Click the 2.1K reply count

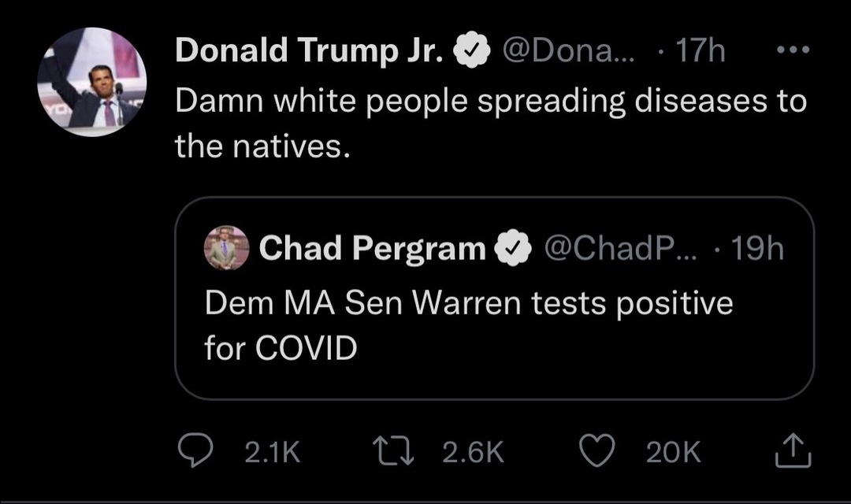pyautogui.click(x=273, y=451)
